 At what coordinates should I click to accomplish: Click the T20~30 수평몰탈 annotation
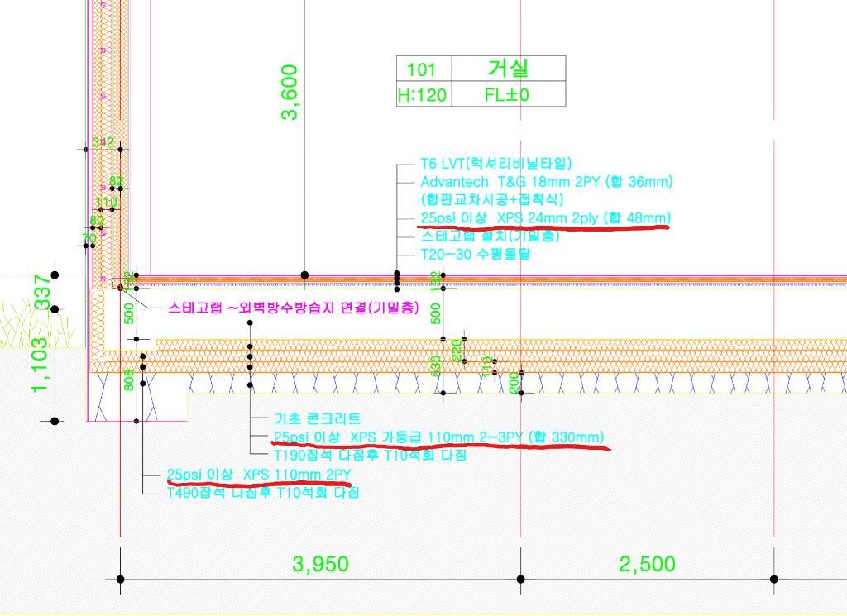coord(476,254)
